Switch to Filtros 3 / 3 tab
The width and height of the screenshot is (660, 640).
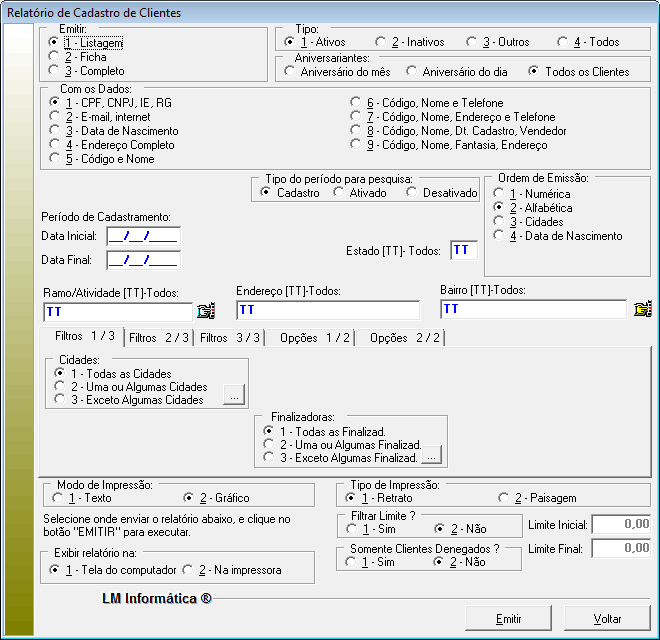[x=228, y=338]
